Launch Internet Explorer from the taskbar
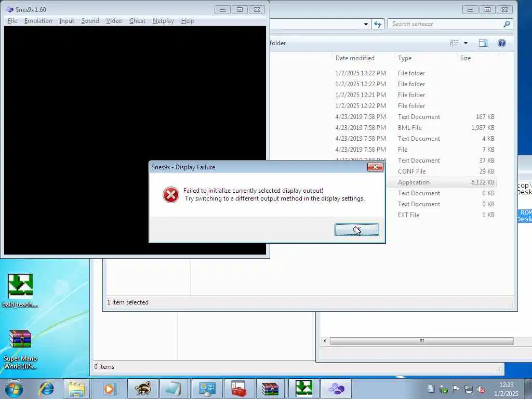Image resolution: width=532 pixels, height=399 pixels. [x=46, y=389]
